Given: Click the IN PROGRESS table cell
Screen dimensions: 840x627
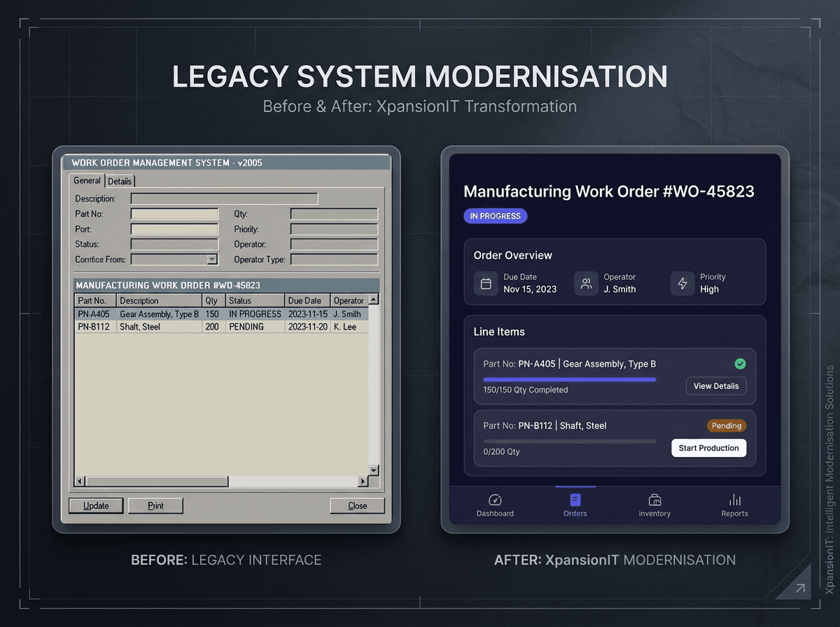Looking at the screenshot, I should 255,314.
